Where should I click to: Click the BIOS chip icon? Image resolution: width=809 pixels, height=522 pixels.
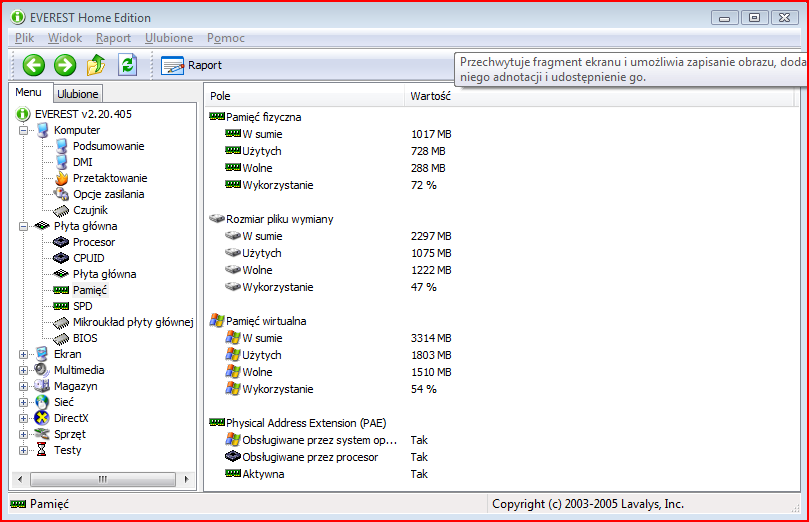coord(61,338)
